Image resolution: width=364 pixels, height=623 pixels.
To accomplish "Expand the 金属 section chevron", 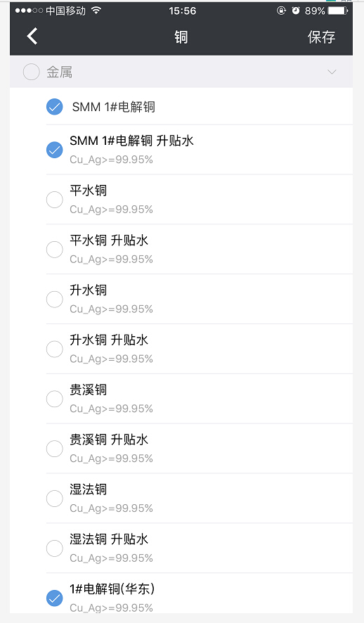I will (x=332, y=72).
